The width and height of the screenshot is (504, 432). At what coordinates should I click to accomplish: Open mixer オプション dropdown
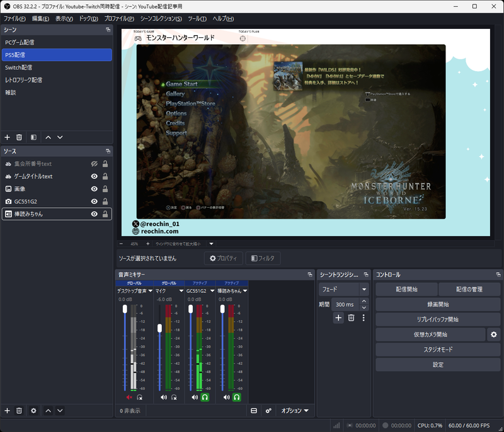(295, 411)
